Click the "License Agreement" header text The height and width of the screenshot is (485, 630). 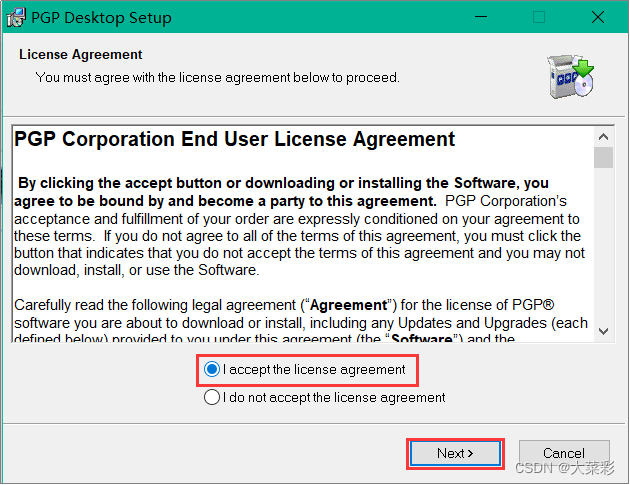[80, 54]
